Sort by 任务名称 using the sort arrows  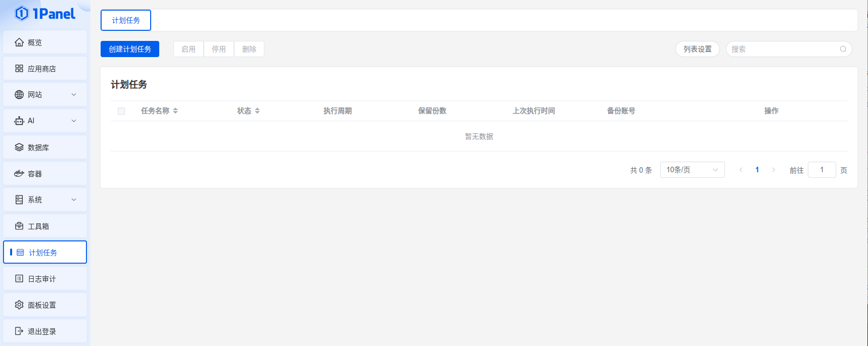tap(175, 111)
